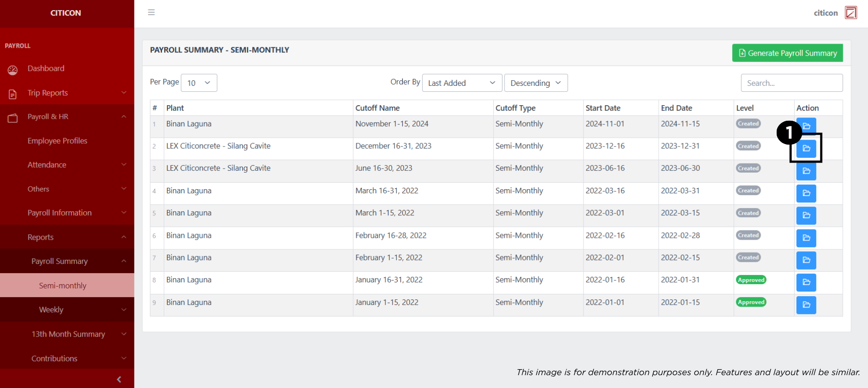Image resolution: width=868 pixels, height=388 pixels.
Task: Open folder for March 16-31, 2022 payroll
Action: click(x=806, y=193)
